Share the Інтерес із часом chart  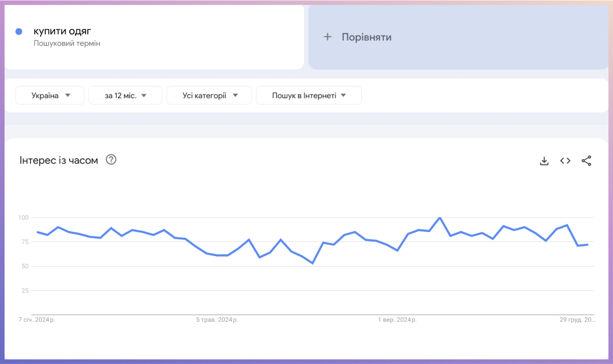click(586, 161)
